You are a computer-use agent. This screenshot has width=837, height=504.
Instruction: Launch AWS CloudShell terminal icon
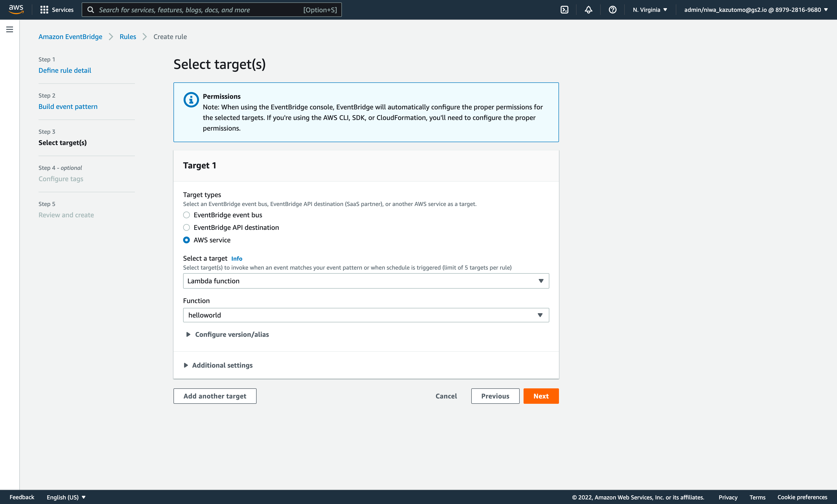pos(564,10)
